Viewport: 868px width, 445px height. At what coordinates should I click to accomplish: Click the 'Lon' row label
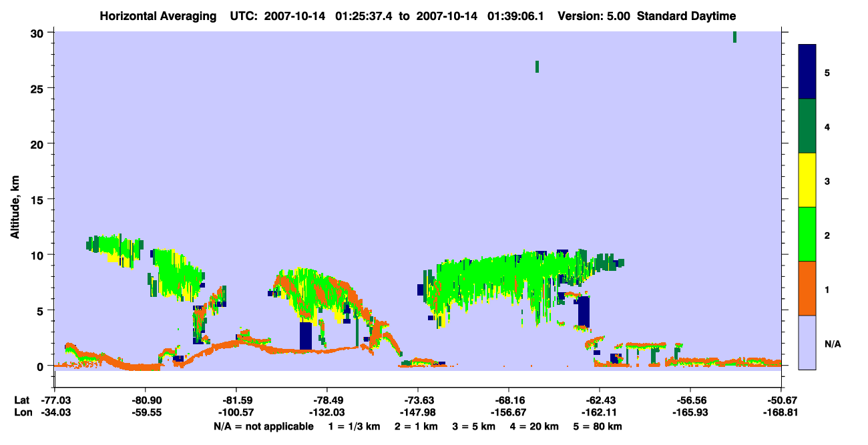click(22, 412)
